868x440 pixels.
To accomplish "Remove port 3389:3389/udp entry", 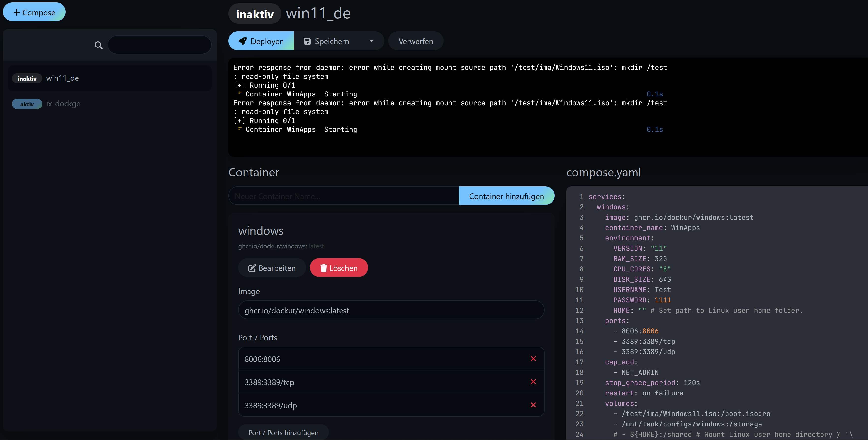I will (533, 405).
